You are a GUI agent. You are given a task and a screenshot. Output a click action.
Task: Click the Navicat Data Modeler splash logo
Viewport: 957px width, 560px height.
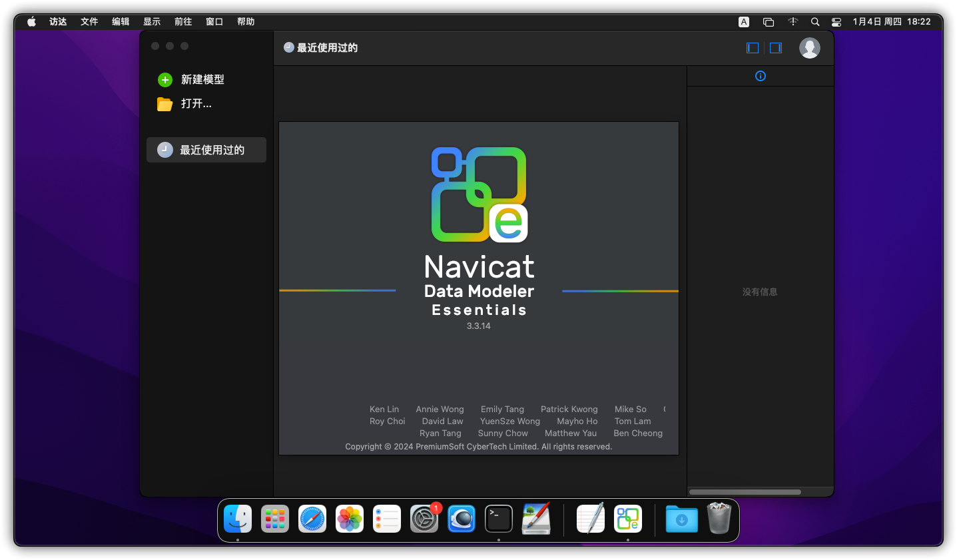[x=479, y=194]
